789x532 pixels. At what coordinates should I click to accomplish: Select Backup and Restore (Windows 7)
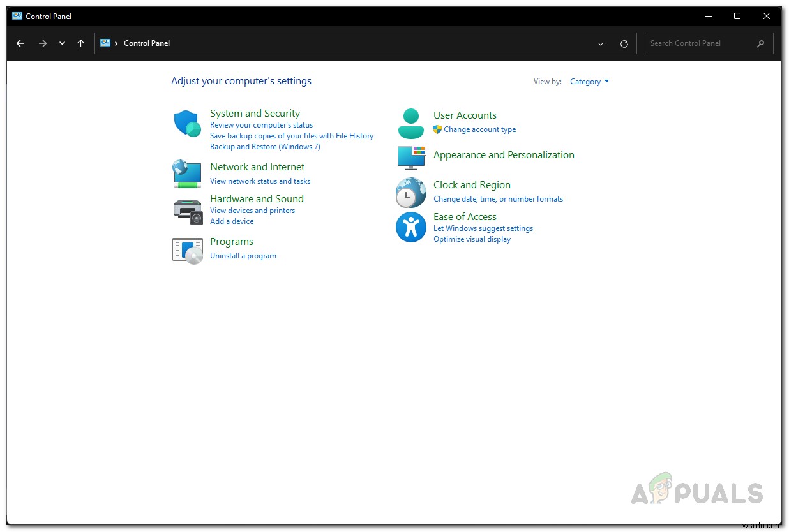point(265,146)
